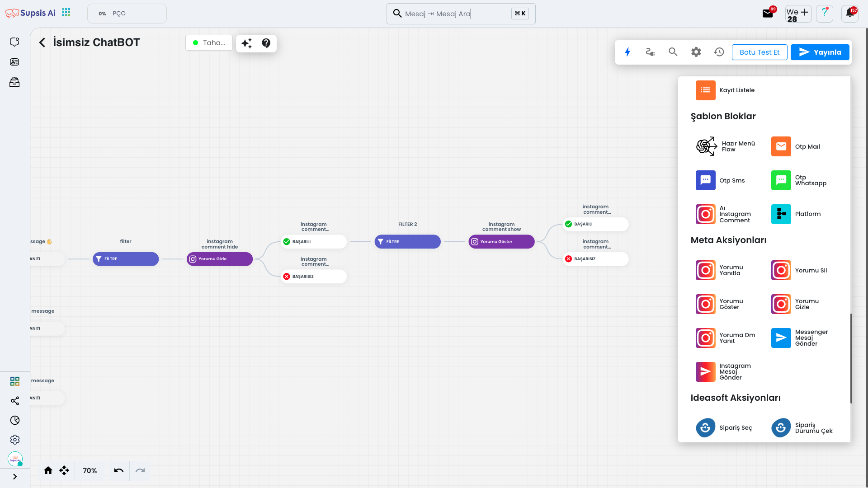Select the Yorumu Gizle canvas node
The height and width of the screenshot is (488, 868).
[220, 259]
